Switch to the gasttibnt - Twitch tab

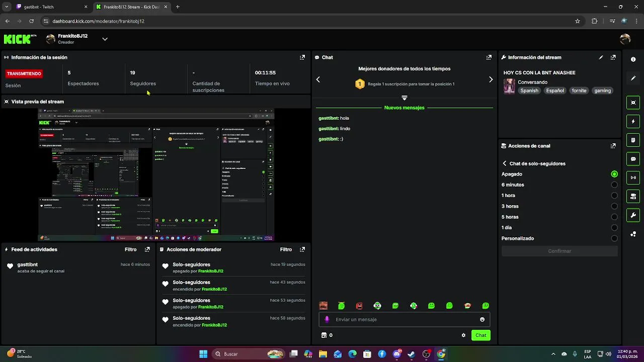pyautogui.click(x=52, y=7)
